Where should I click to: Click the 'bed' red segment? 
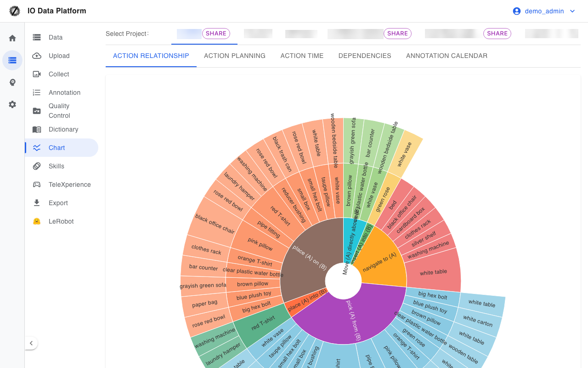(x=393, y=205)
